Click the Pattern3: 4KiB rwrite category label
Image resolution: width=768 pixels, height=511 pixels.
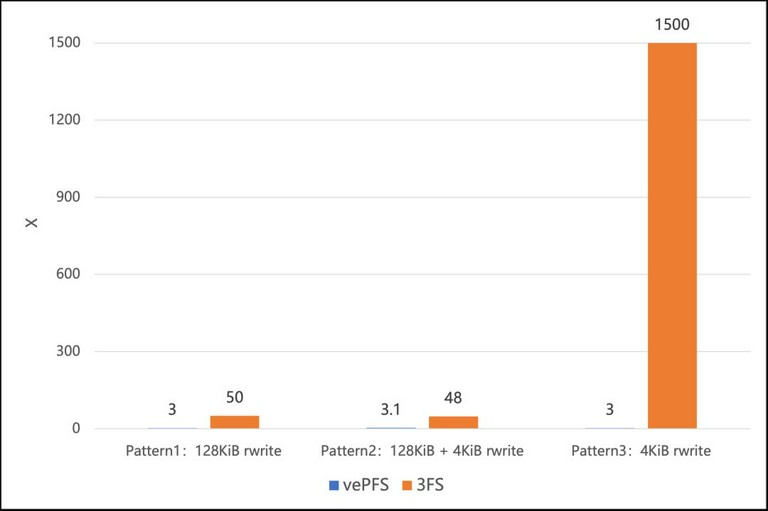coord(641,451)
